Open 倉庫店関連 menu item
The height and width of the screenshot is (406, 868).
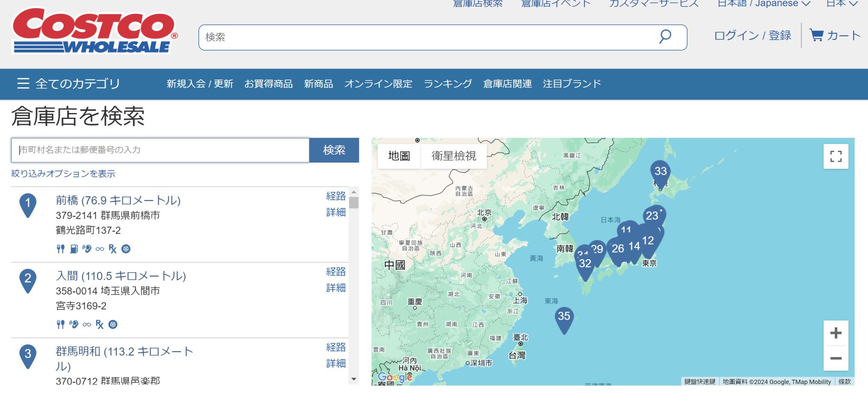507,84
